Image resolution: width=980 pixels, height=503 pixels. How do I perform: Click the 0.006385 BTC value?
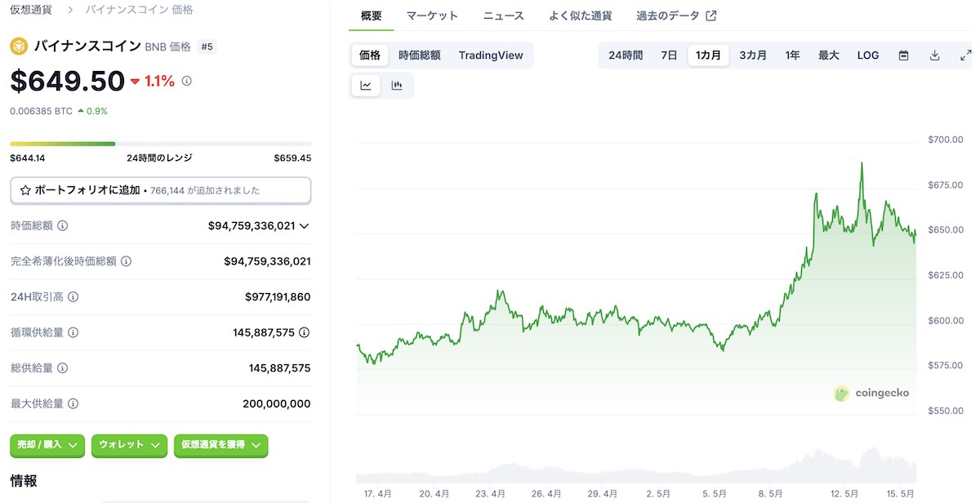point(41,111)
